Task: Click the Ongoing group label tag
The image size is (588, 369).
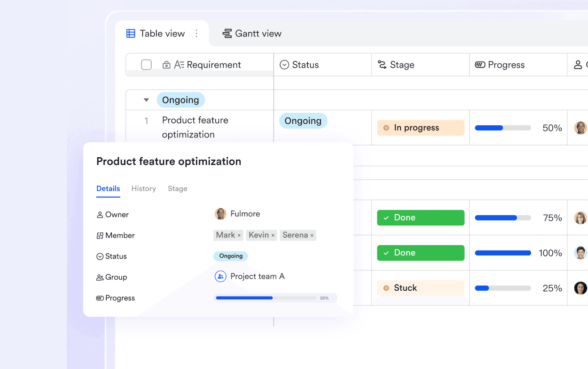Action: [180, 100]
